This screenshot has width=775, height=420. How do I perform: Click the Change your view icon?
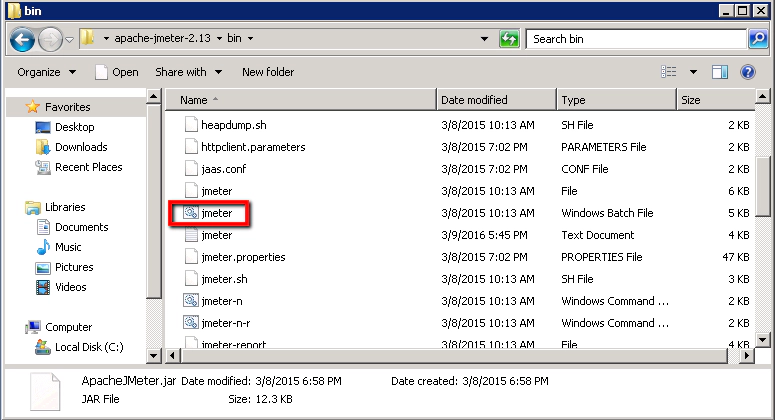click(x=669, y=72)
